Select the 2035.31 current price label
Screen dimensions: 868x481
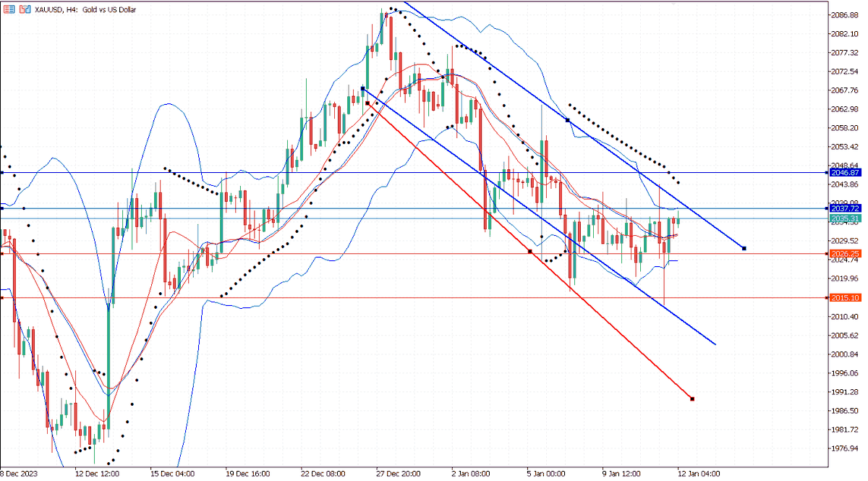click(844, 218)
